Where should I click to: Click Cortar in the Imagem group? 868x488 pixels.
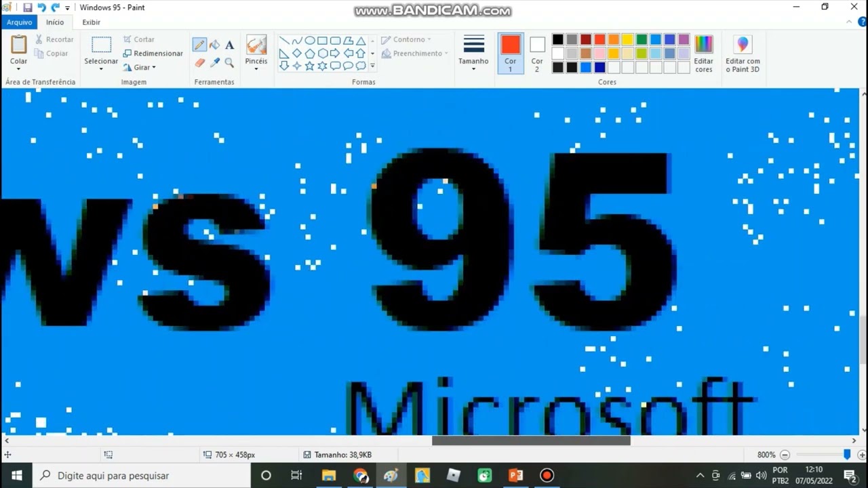[139, 39]
